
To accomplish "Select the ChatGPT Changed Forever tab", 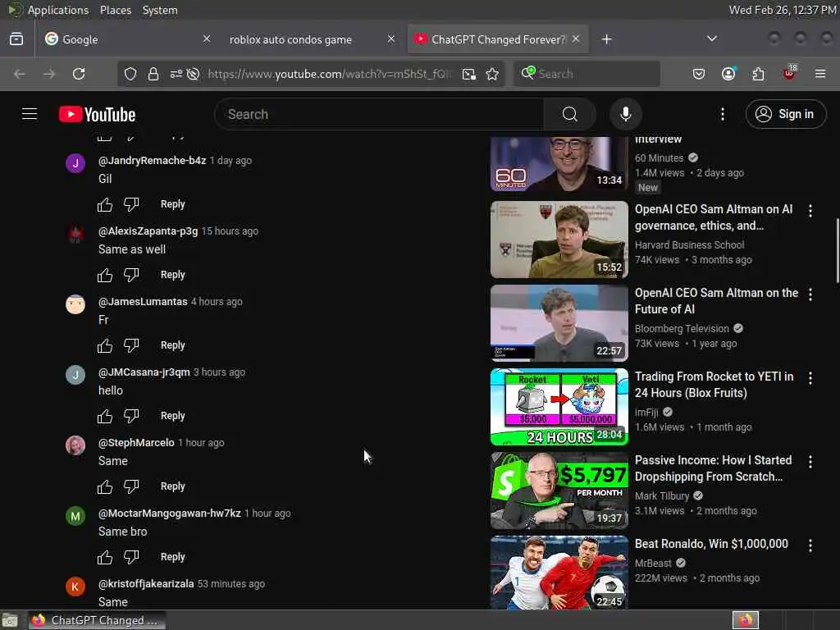I will tap(498, 39).
